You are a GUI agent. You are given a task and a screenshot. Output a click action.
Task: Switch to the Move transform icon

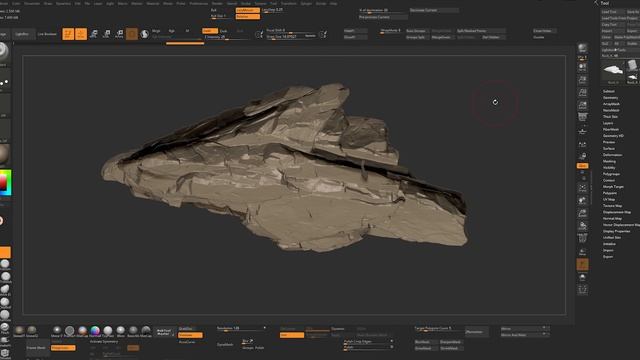94,34
